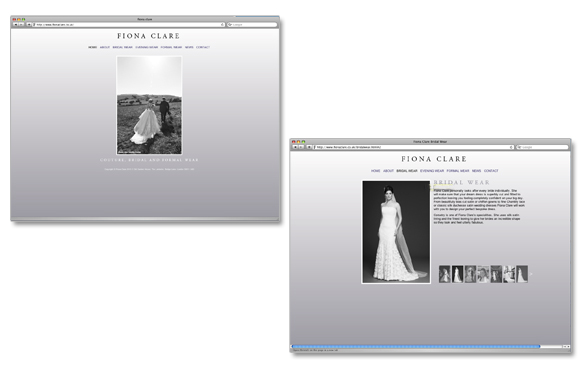Viewport: 580px width, 386px height.
Task: Select the first bridal gallery thumbnail
Action: click(x=445, y=274)
